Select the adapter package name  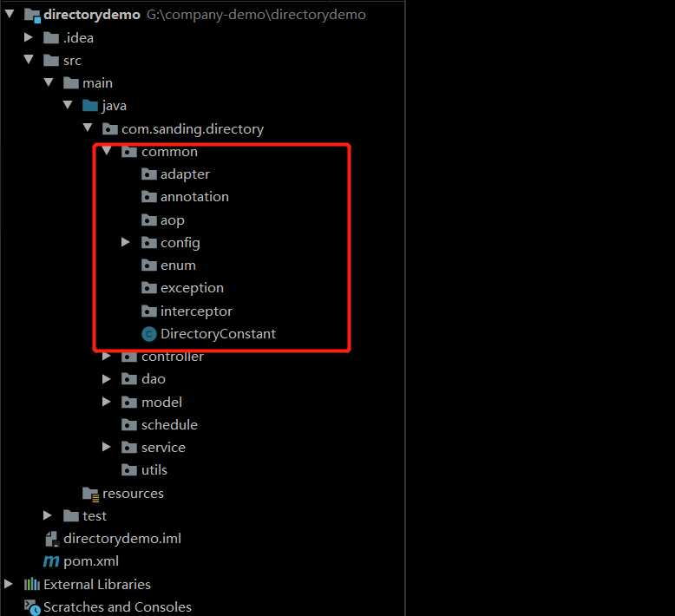(185, 174)
